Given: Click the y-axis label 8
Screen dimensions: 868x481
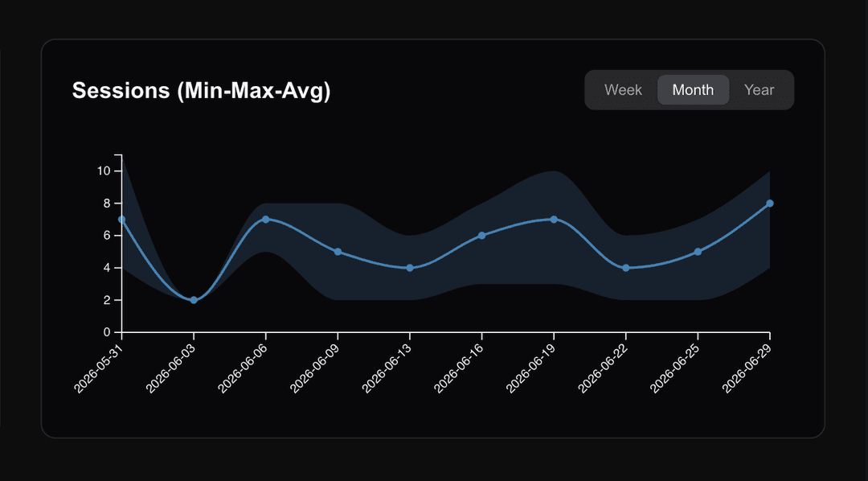Looking at the screenshot, I should pos(107,203).
